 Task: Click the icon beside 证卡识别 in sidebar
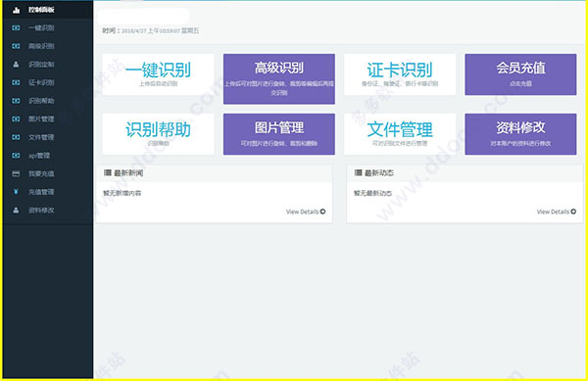16,82
